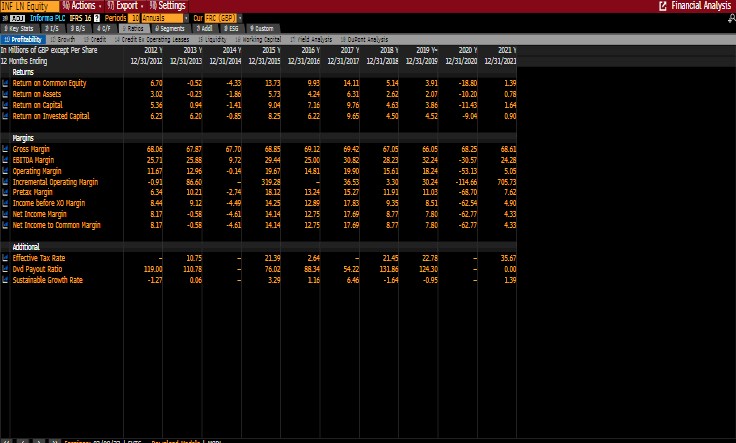The height and width of the screenshot is (443, 736).
Task: Chart Income before XO Margin
Action: pyautogui.click(x=5, y=203)
